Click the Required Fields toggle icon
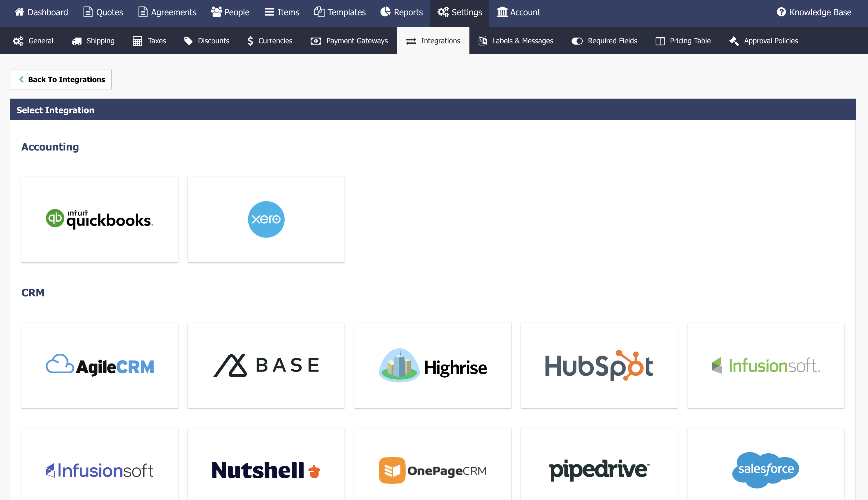Screen dimensions: 868x500 point(577,41)
